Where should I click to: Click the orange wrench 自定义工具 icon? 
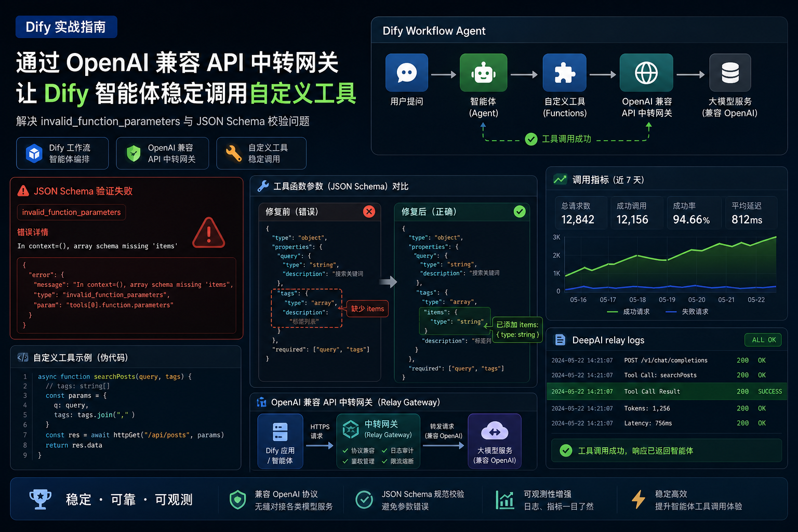(x=234, y=153)
